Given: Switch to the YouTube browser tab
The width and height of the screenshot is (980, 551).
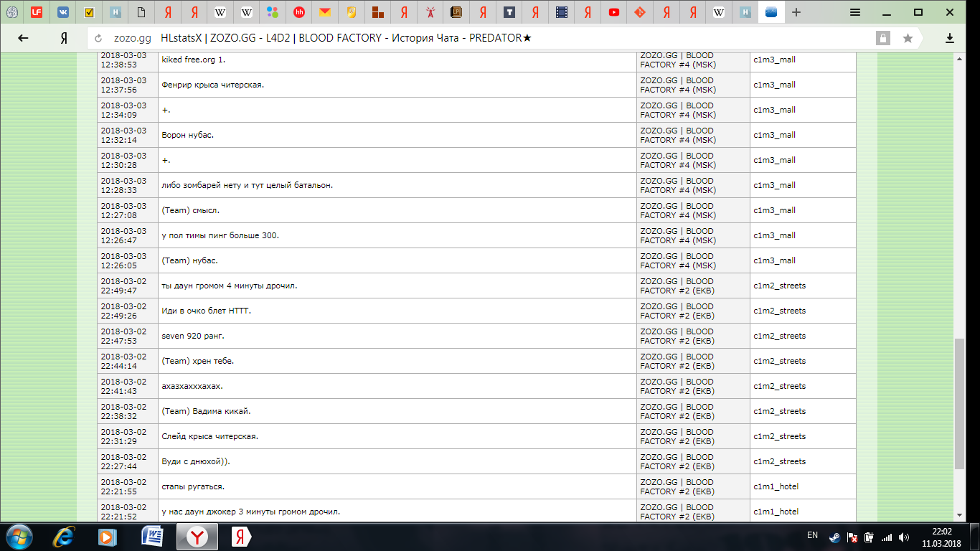Looking at the screenshot, I should [614, 12].
